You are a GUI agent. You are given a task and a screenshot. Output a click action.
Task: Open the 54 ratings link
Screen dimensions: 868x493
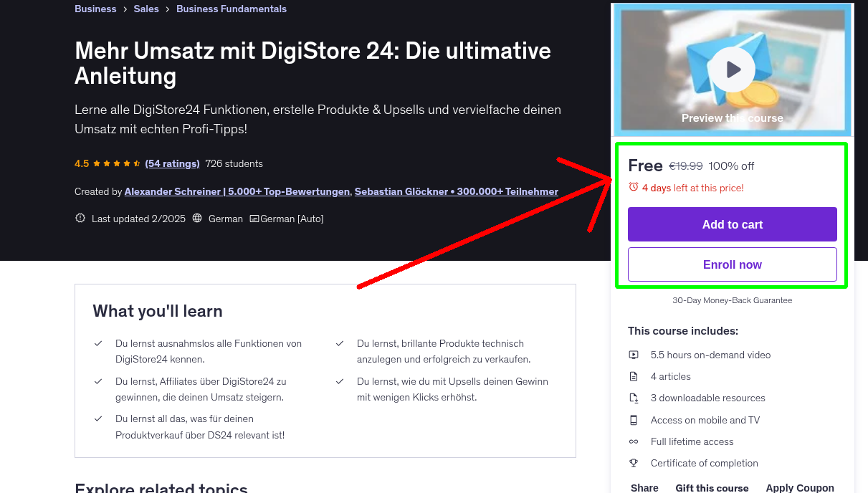click(172, 163)
